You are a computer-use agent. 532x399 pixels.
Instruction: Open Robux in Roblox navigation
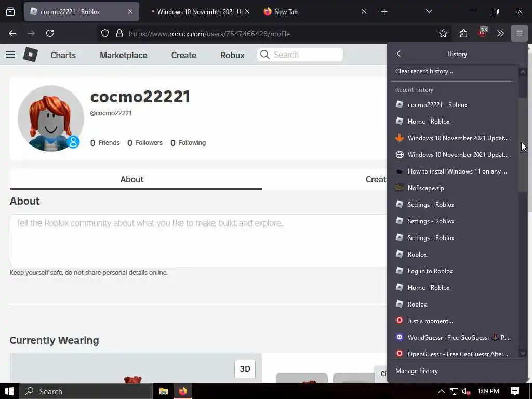(x=232, y=55)
